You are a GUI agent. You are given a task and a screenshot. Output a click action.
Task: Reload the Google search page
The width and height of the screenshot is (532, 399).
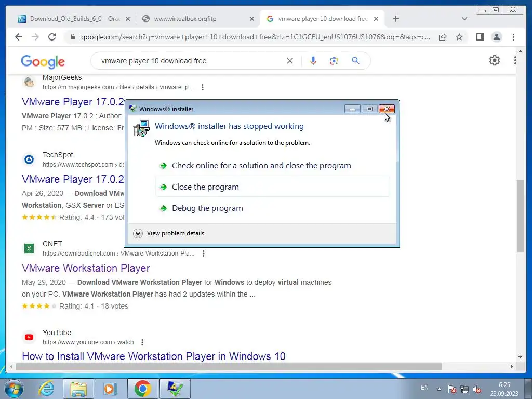point(52,37)
